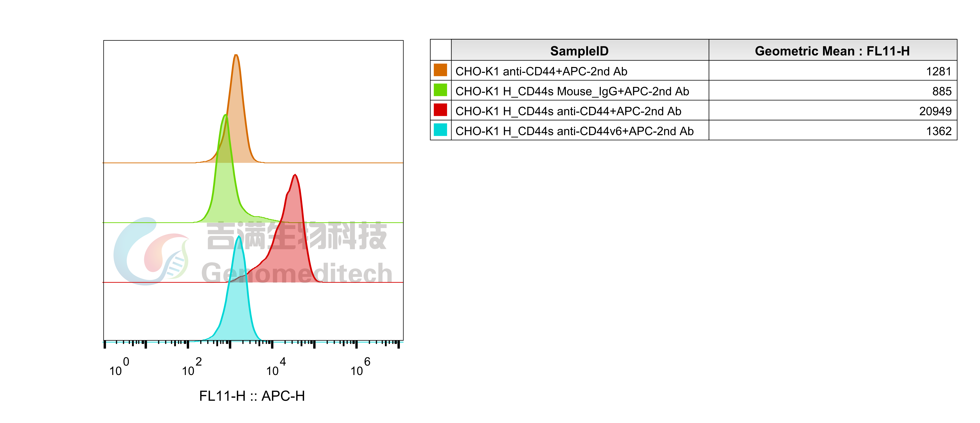Click the red legend color swatch
Screen dimensions: 980x423
click(x=440, y=110)
